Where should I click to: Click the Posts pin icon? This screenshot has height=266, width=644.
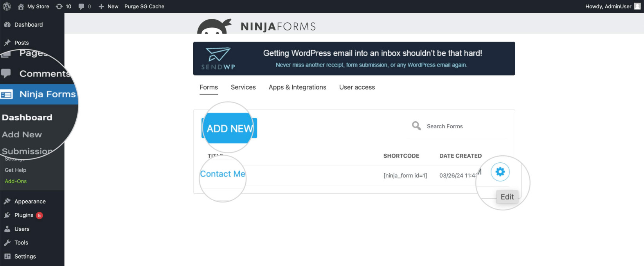pyautogui.click(x=7, y=43)
